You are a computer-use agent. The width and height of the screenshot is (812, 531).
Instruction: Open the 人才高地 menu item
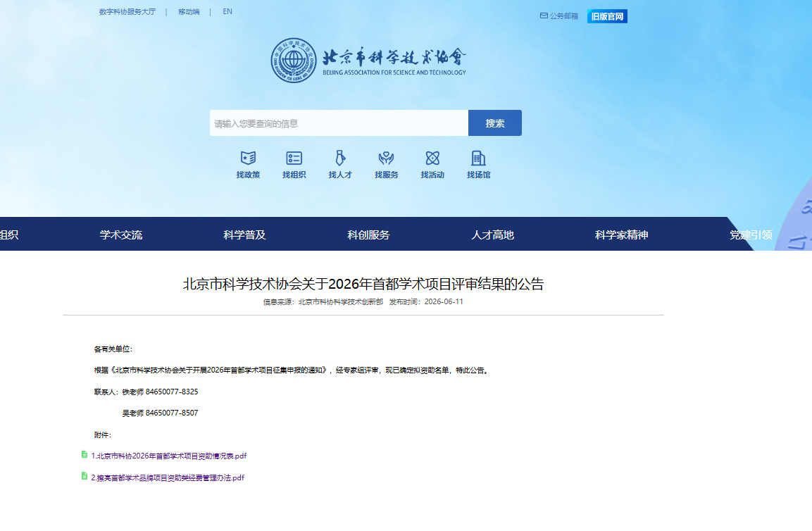point(492,235)
